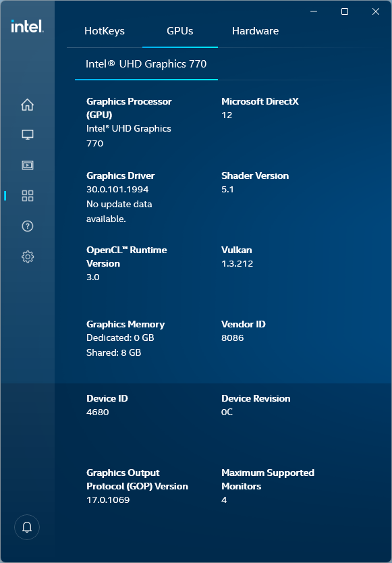Click the Device Revision heading
The height and width of the screenshot is (563, 392).
(256, 398)
